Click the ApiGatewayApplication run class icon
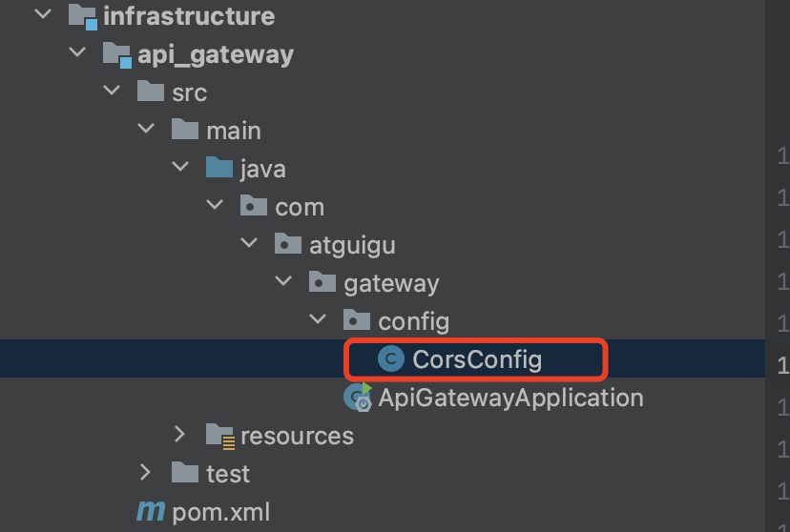Screen dimensions: 790x532 [358, 397]
